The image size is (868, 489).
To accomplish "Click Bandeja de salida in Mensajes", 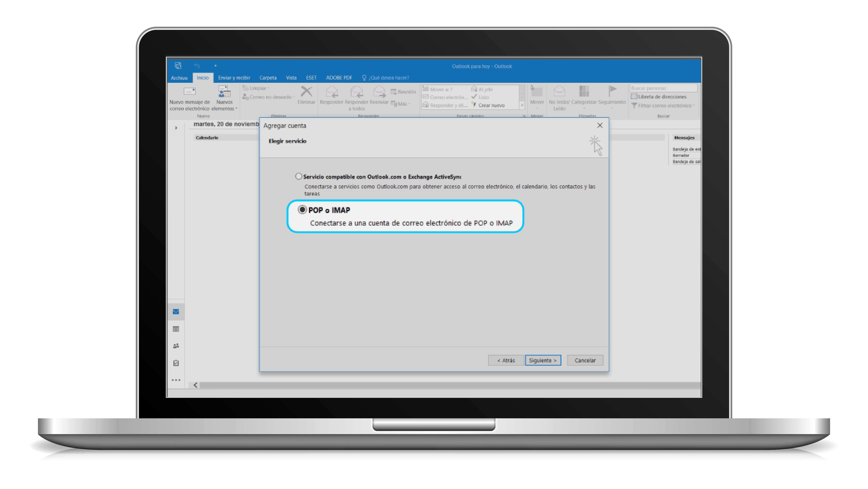I will point(687,162).
